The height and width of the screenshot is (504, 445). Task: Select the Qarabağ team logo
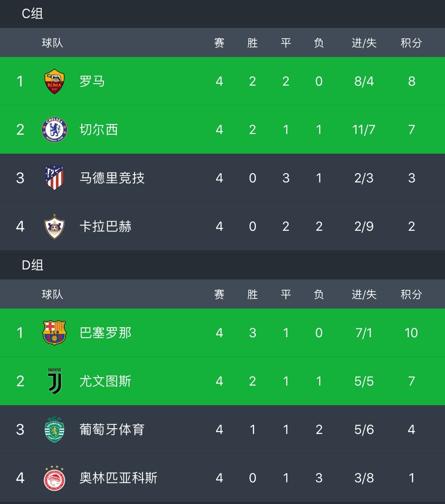pos(54,226)
